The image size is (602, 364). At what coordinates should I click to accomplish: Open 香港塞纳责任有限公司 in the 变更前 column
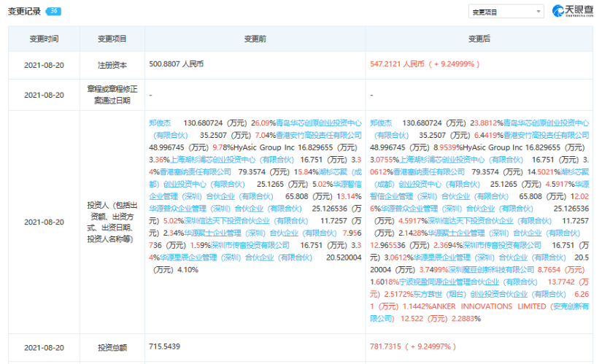point(196,172)
